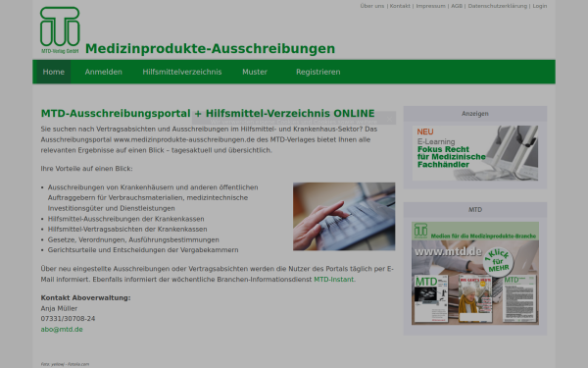
Task: Visit the Impressum page
Action: (430, 6)
